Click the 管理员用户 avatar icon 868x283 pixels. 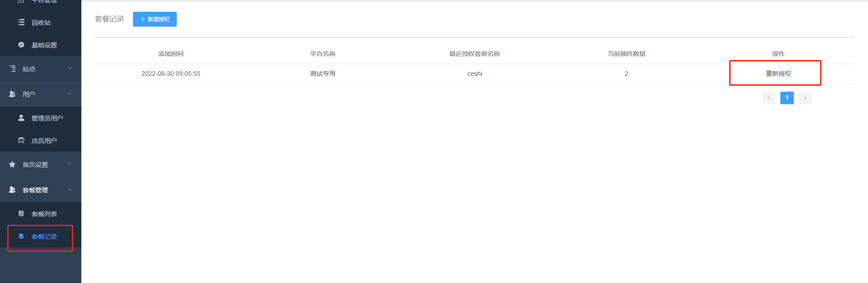point(21,118)
